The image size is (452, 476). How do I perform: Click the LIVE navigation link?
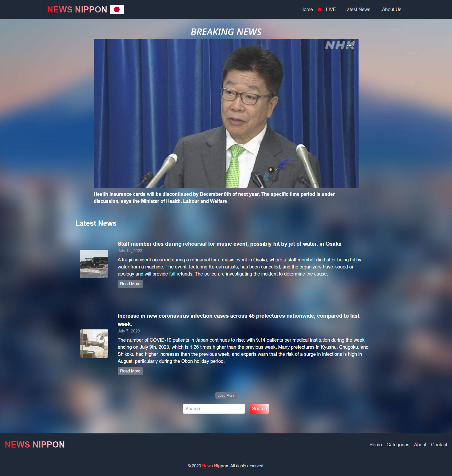coord(331,9)
